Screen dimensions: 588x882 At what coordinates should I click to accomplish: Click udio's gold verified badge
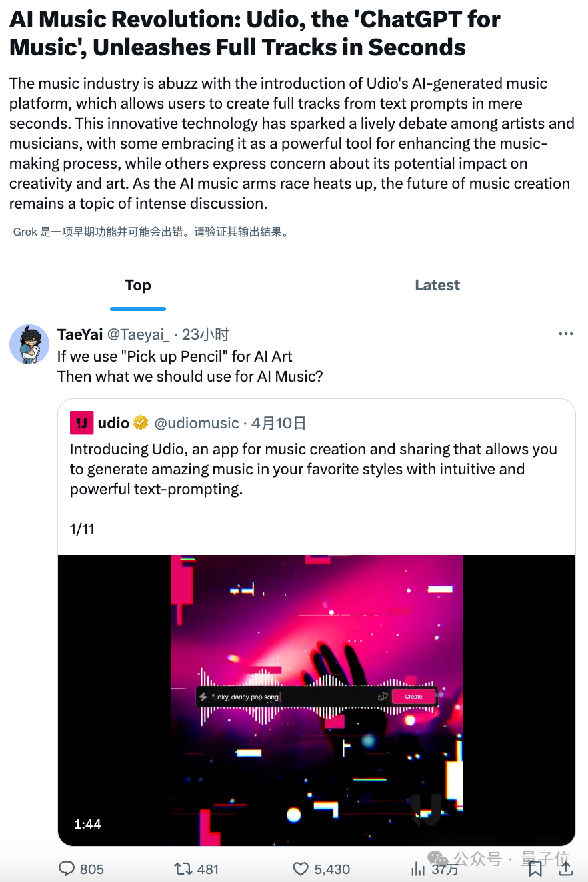point(141,423)
